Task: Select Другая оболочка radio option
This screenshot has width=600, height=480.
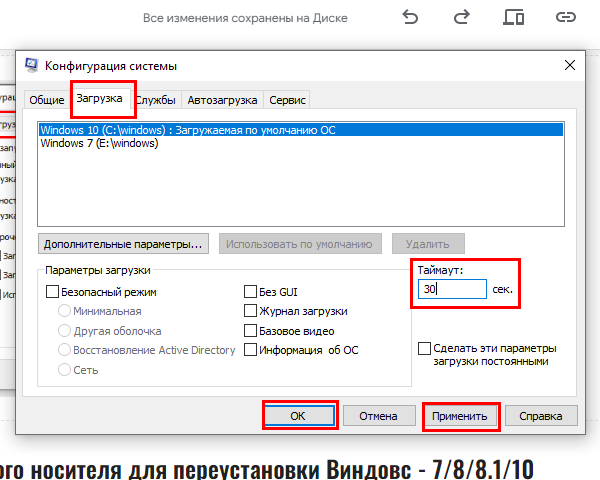Action: [x=64, y=330]
